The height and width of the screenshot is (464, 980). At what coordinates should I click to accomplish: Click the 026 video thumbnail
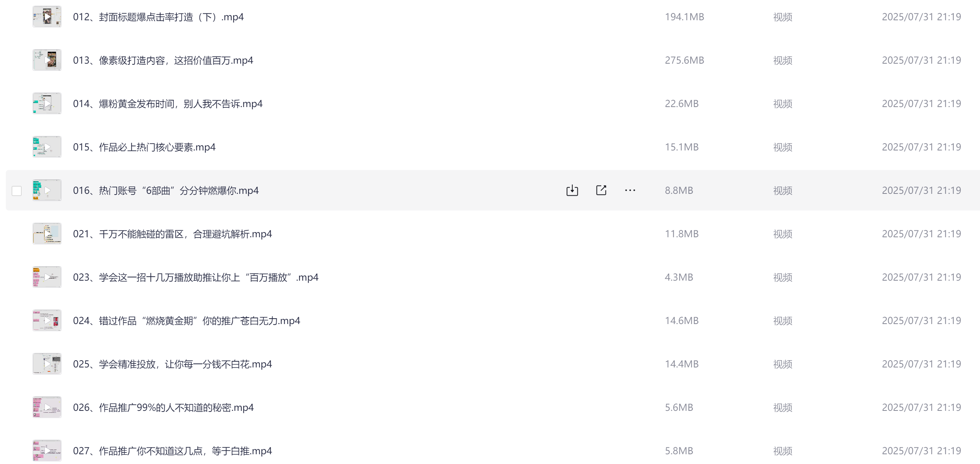(47, 407)
